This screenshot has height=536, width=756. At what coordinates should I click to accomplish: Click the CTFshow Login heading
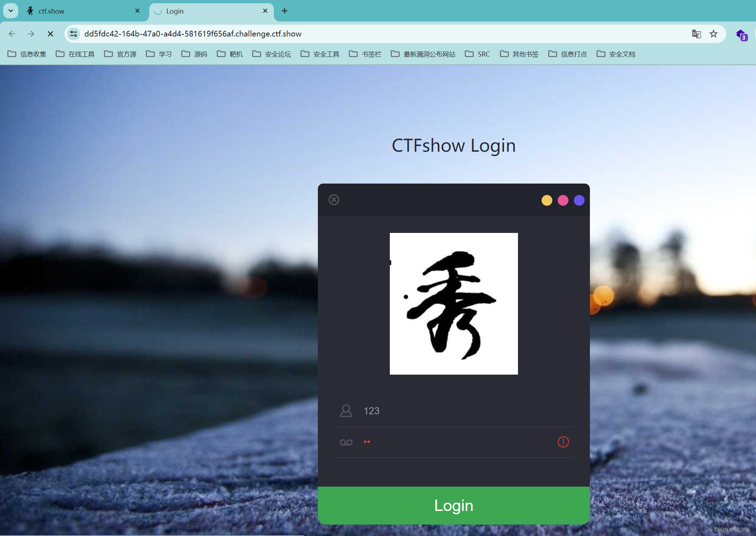click(454, 146)
